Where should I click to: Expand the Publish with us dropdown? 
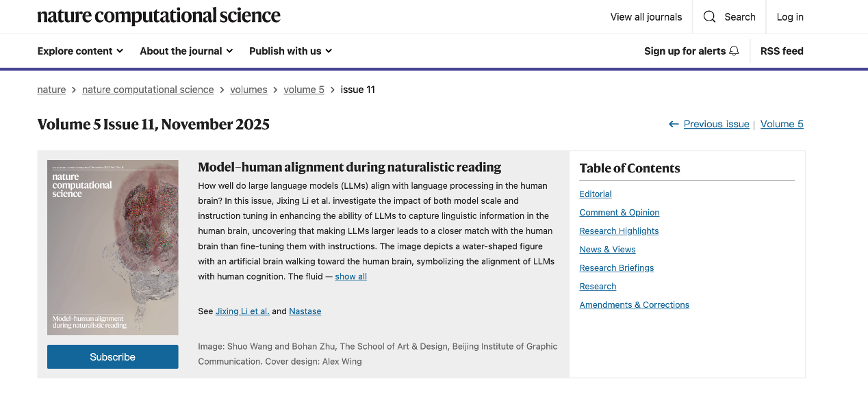(x=290, y=51)
